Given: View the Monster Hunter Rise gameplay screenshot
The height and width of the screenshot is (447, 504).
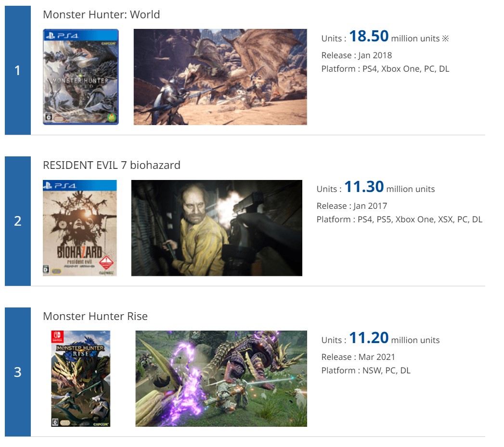Looking at the screenshot, I should click(221, 379).
